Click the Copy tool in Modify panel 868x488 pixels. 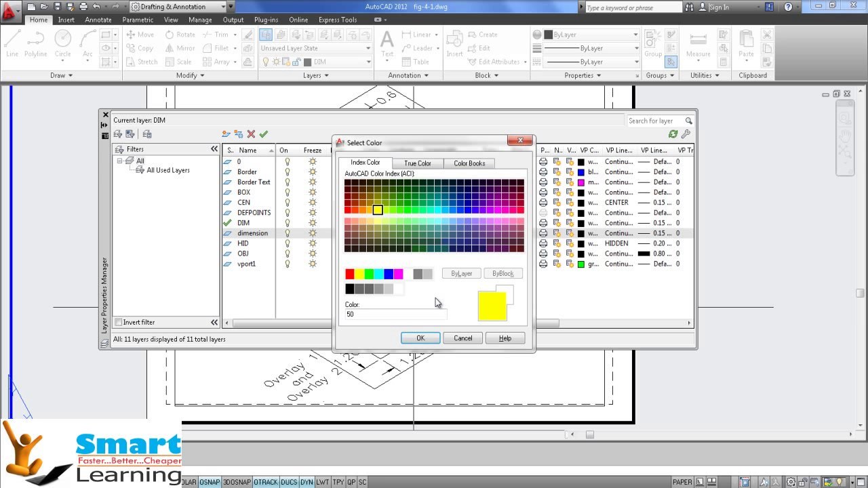click(x=140, y=48)
